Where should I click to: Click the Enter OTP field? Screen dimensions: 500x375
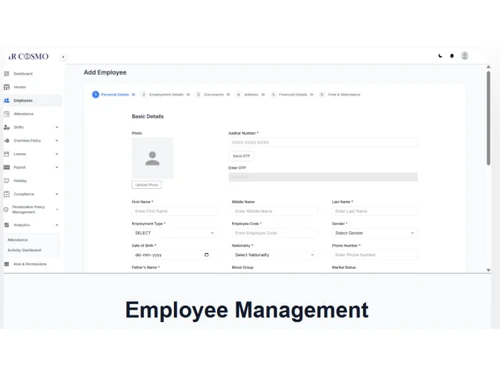click(x=323, y=177)
